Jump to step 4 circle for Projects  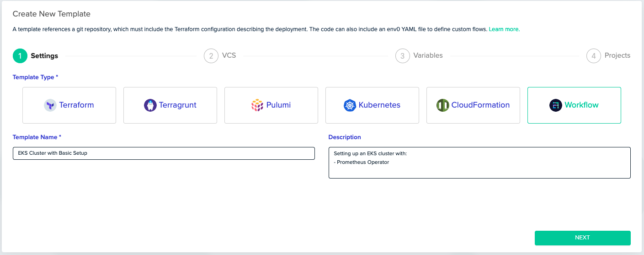[x=594, y=56]
